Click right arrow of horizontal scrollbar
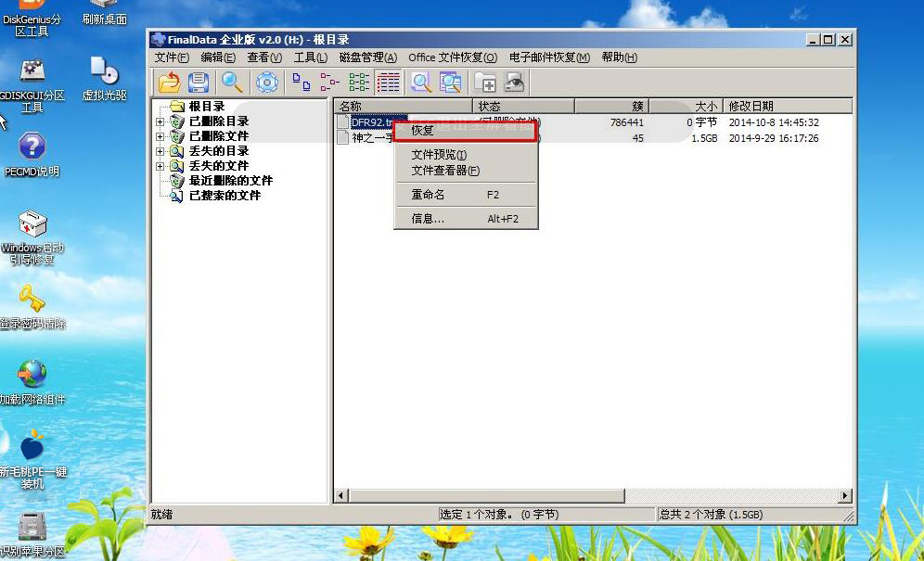The width and height of the screenshot is (924, 561). pos(846,495)
